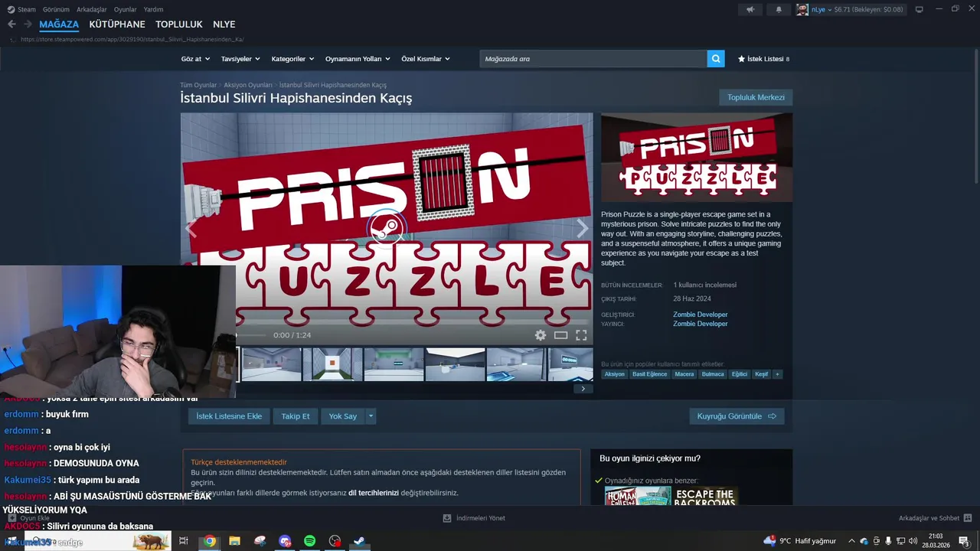Open the Steam taskbar icon
980x551 pixels.
(x=359, y=541)
